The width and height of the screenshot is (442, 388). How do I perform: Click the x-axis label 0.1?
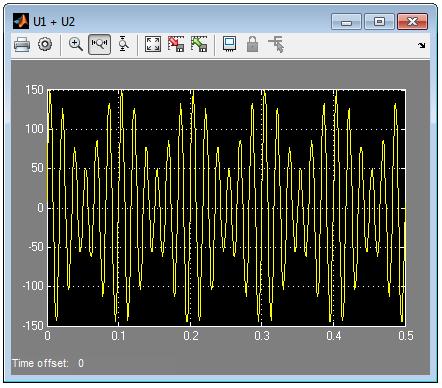tap(119, 336)
